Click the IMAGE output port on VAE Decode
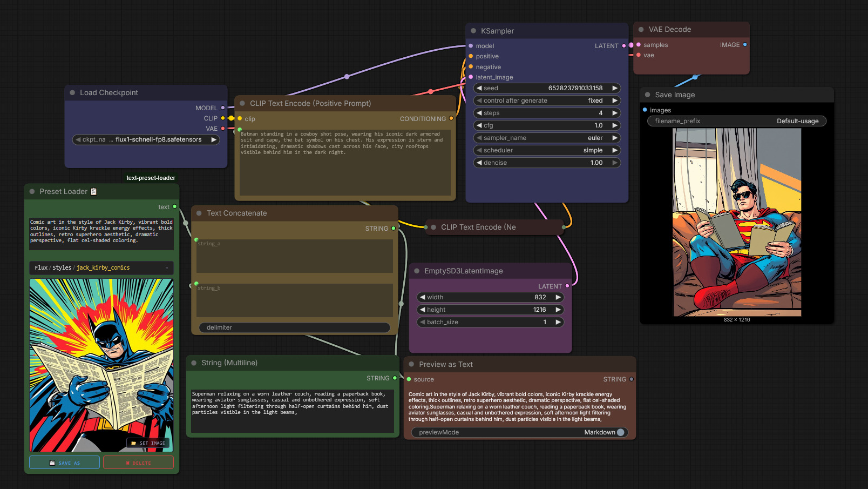Screen dimensions: 868x489 pyautogui.click(x=745, y=45)
